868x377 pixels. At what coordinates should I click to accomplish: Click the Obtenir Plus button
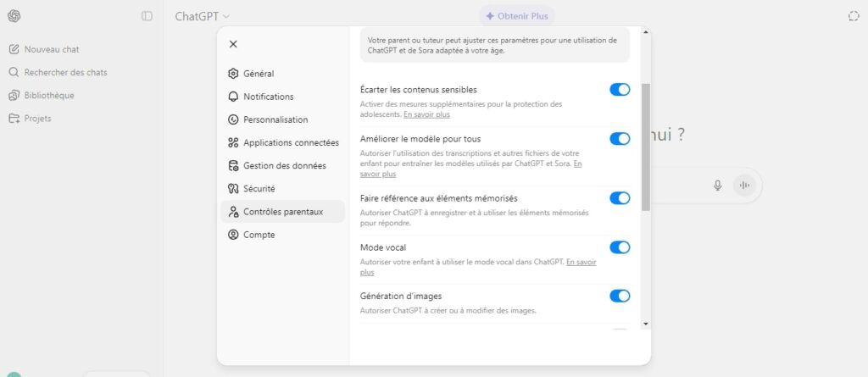517,16
